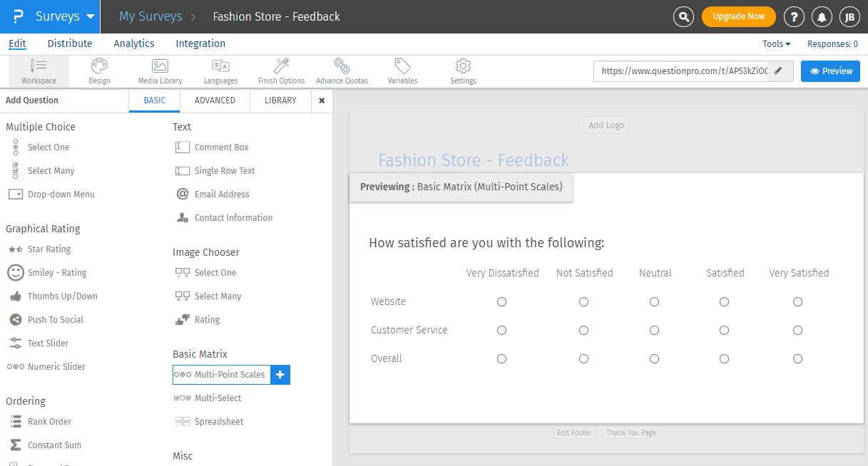
Task: Select Very Satisfied radio for Website row
Action: point(797,301)
